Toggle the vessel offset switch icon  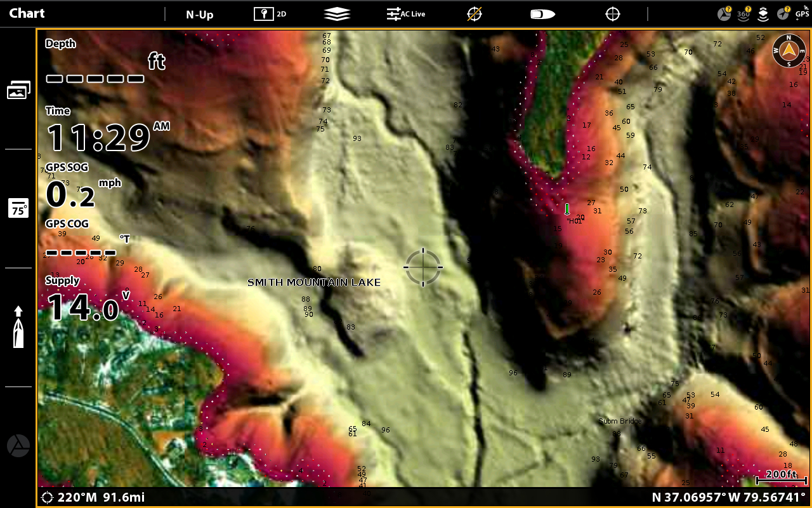coord(543,14)
